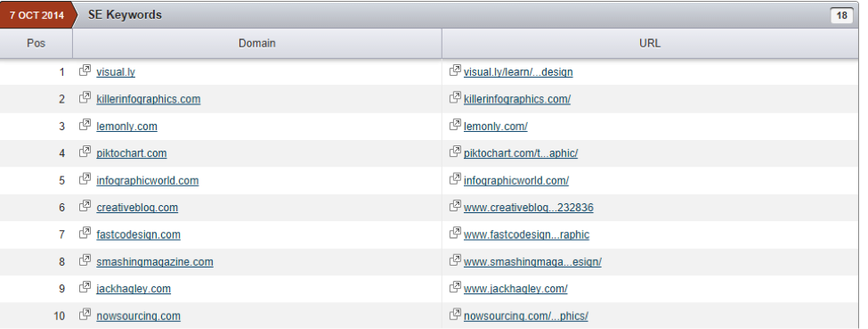
Task: Click the Domain column header
Action: 257,44
